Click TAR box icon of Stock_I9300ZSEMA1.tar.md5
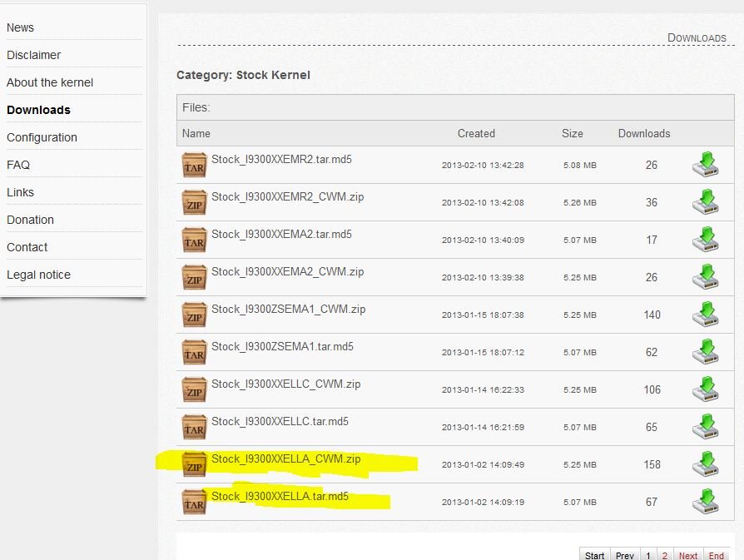The width and height of the screenshot is (744, 560). click(195, 352)
